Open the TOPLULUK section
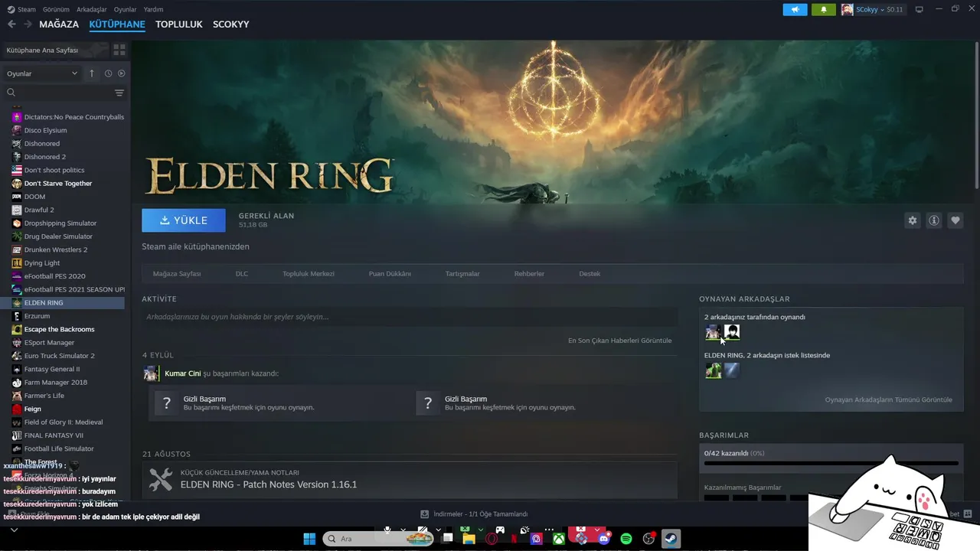Screen dimensions: 980x551 [179, 24]
